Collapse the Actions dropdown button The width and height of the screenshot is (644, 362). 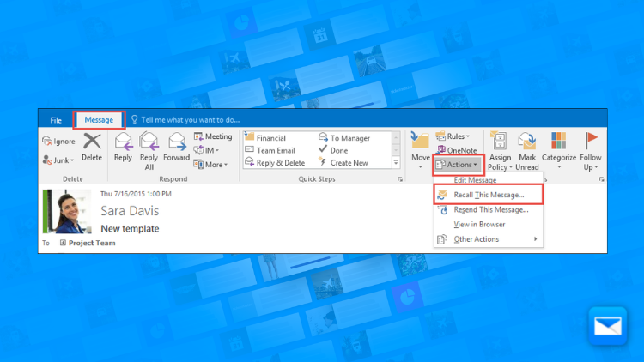tap(459, 165)
